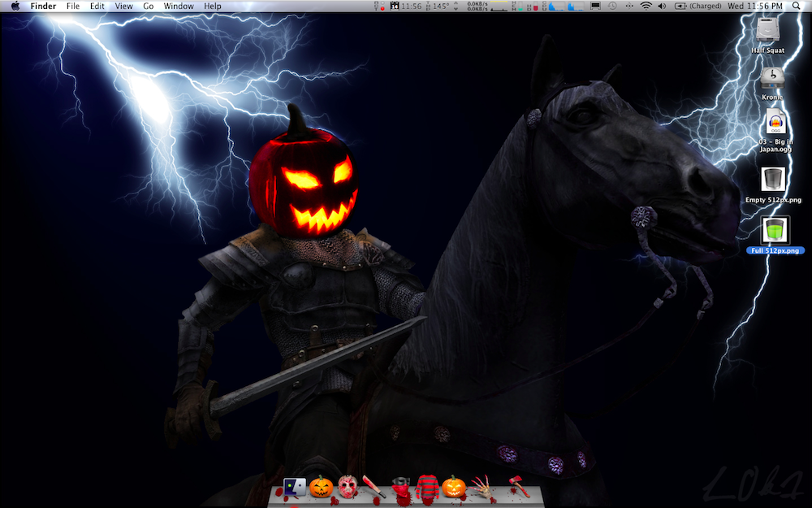Screen dimensions: 812x508
Task: Click the Spotlight search magnifier icon
Action: (796, 7)
